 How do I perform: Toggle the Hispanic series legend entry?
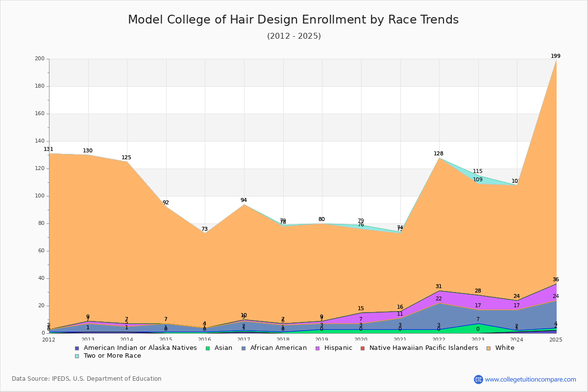pyautogui.click(x=333, y=348)
